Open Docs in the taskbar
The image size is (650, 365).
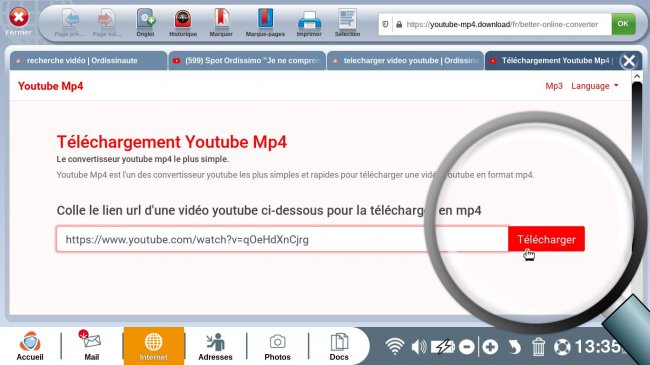pos(339,346)
